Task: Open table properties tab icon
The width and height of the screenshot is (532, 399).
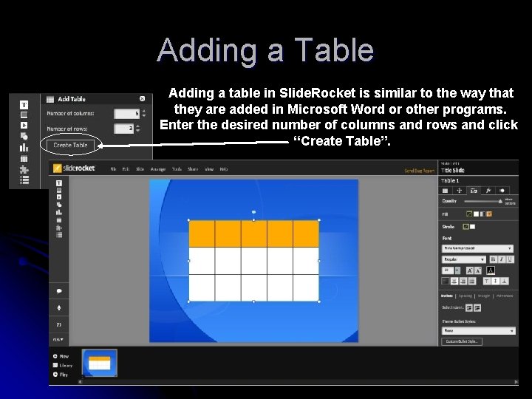Action: coord(445,191)
